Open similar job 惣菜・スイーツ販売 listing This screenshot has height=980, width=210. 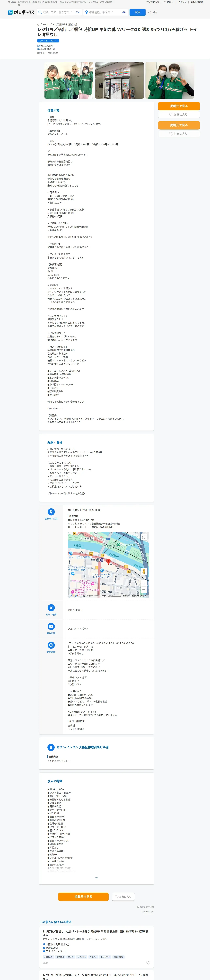[x=95, y=977]
